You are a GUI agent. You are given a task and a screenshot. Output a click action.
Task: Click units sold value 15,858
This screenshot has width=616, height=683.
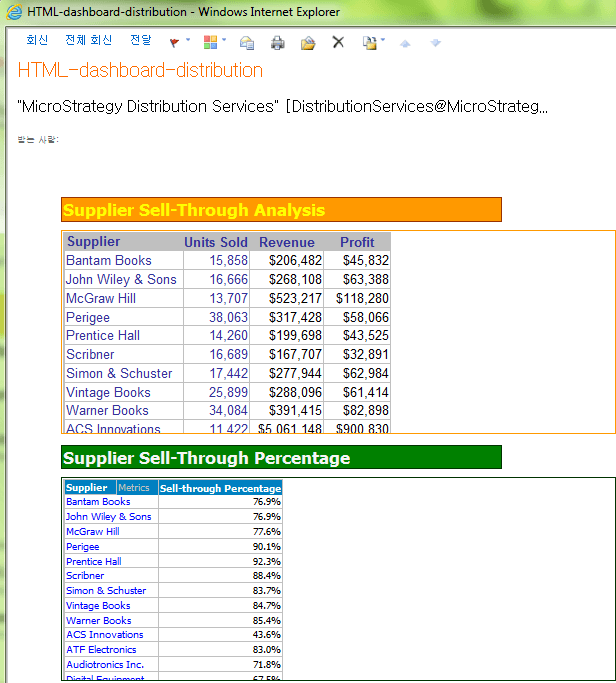[228, 260]
